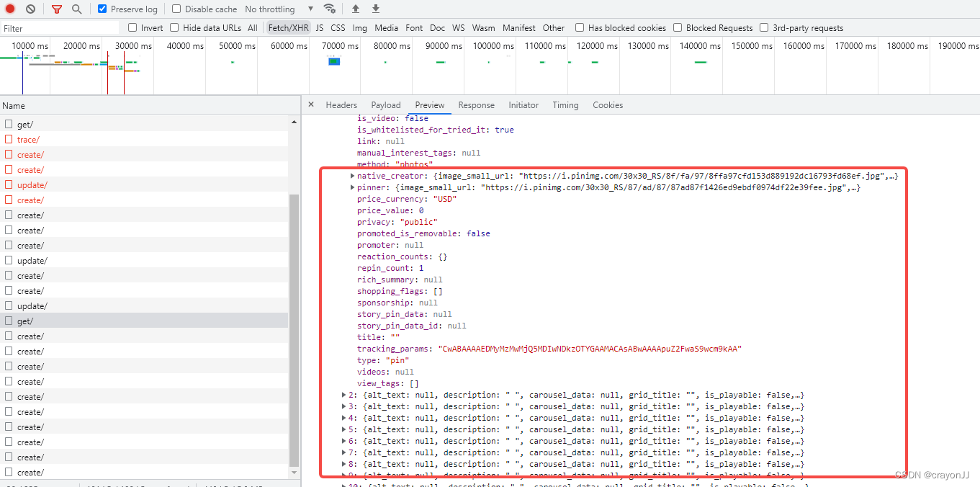980x487 pixels.
Task: Filter by WS requests
Action: 459,28
